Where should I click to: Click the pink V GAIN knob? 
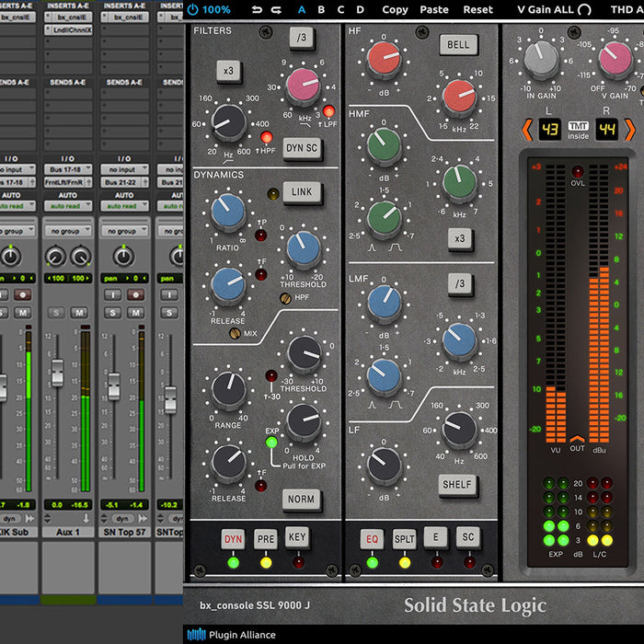(x=615, y=58)
